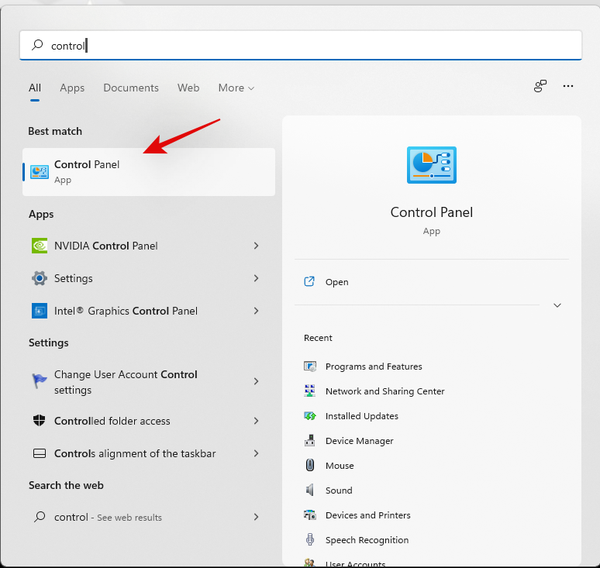Switch to the Web filter tab
Viewport: 600px width, 568px height.
(x=188, y=88)
